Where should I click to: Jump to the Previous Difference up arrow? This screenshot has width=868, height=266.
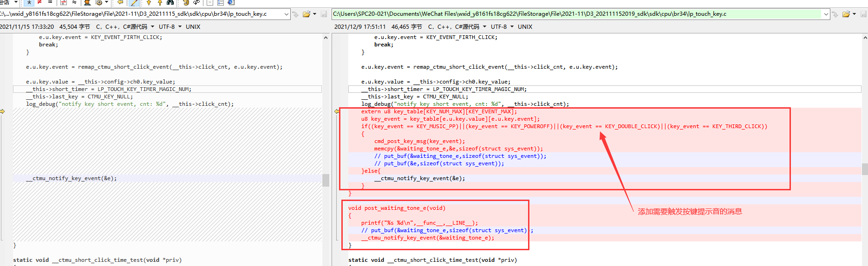point(160,2)
